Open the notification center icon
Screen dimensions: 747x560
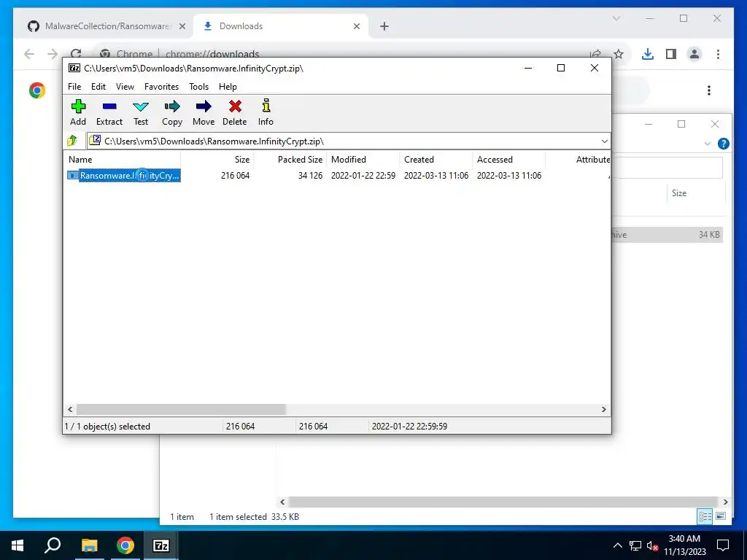click(723, 545)
